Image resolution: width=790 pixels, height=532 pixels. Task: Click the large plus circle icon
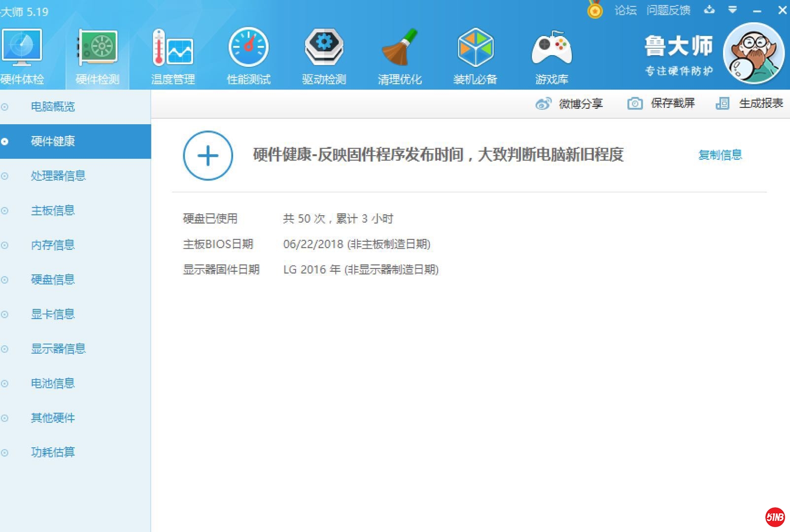point(207,156)
